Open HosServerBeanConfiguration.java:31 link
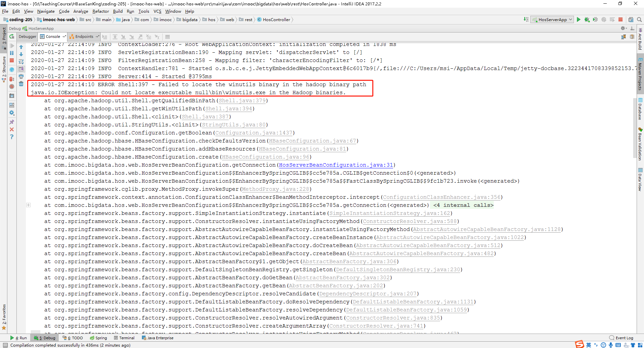The width and height of the screenshot is (644, 348). (336, 165)
